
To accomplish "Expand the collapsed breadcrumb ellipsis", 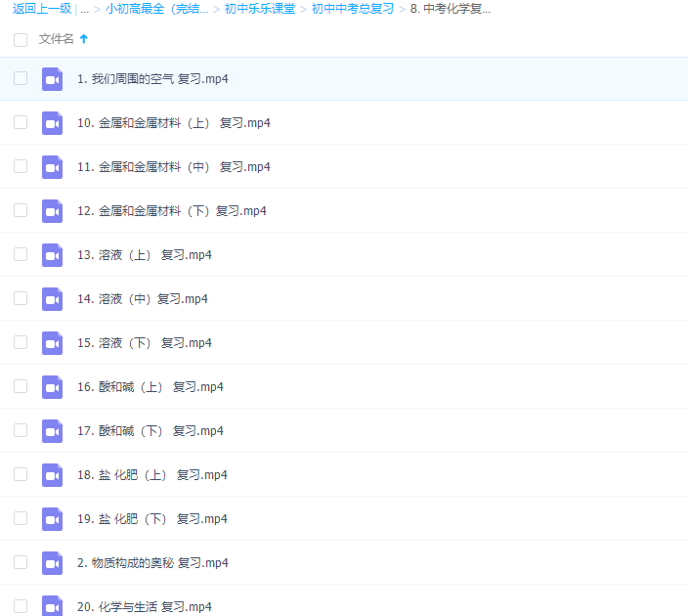I will 85,9.
